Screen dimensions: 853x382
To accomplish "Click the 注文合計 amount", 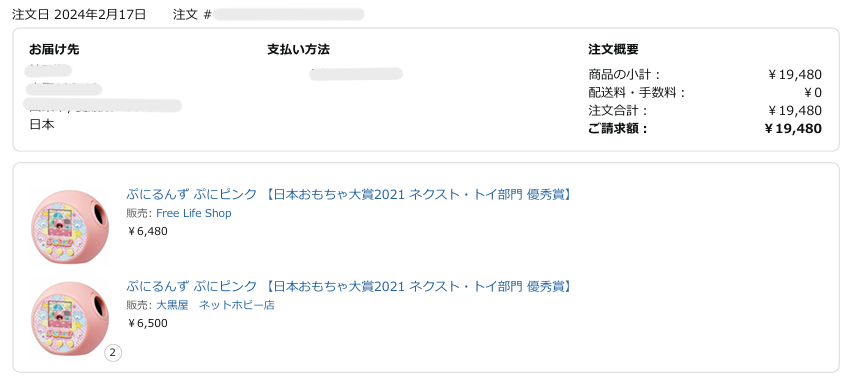I will (794, 110).
